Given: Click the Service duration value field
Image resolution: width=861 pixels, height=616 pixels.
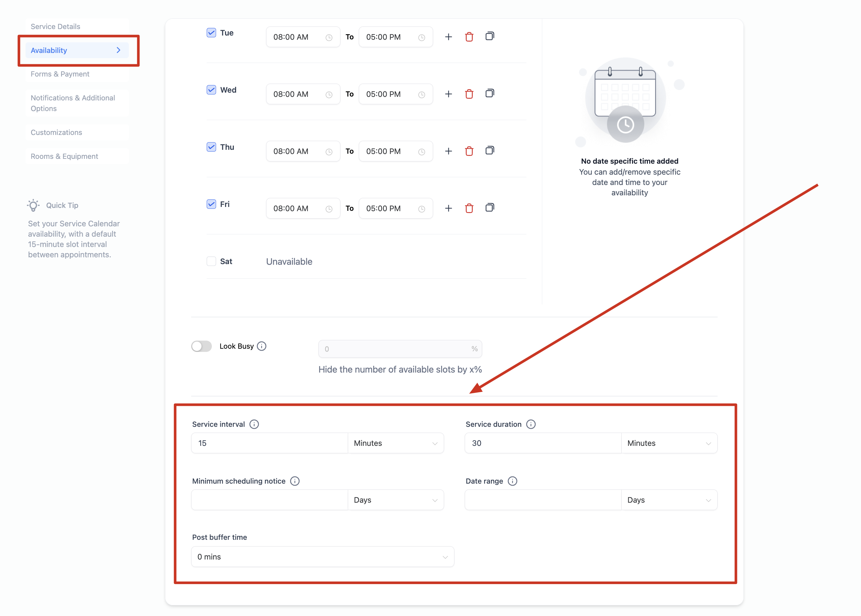Looking at the screenshot, I should 543,443.
